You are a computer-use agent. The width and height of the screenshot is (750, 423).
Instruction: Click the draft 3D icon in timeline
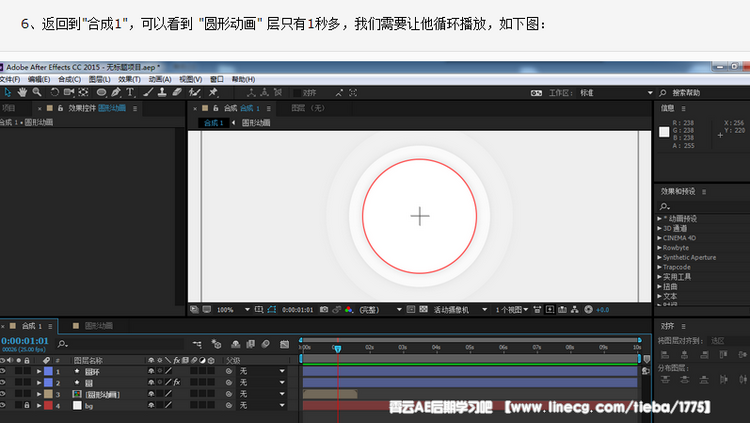(216, 344)
